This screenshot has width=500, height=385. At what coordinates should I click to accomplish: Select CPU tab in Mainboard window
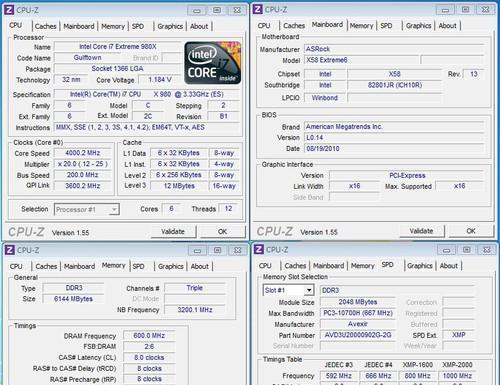pos(264,25)
